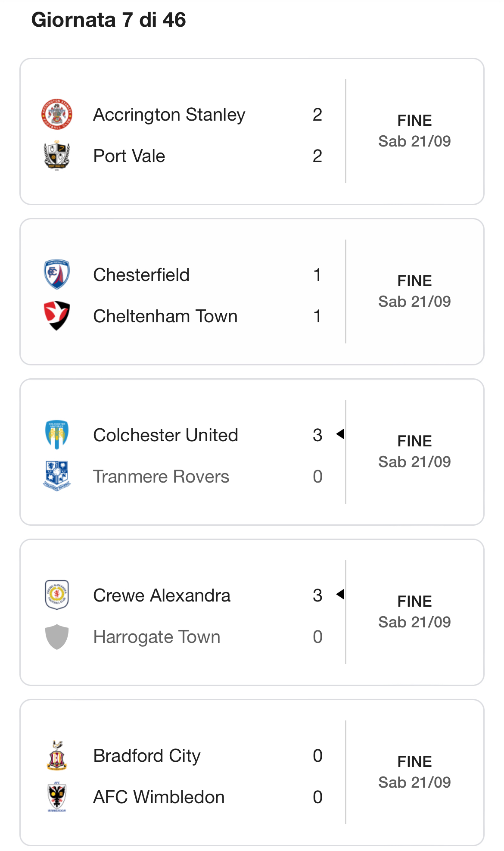Tap the Chesterfield team badge
Image resolution: width=504 pixels, height=851 pixels.
tap(57, 274)
